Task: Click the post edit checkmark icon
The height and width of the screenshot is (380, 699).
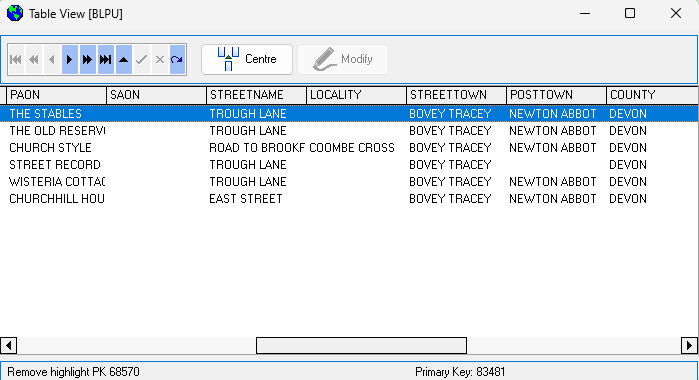Action: pos(142,59)
